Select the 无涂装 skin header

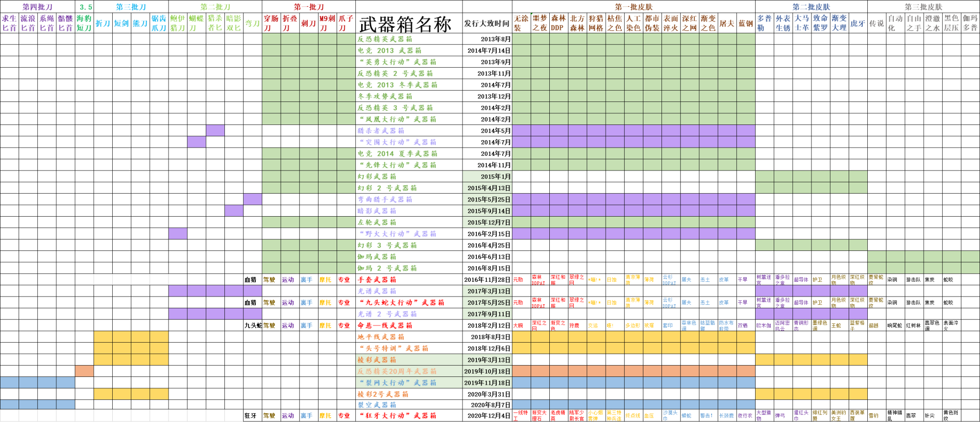(x=521, y=23)
